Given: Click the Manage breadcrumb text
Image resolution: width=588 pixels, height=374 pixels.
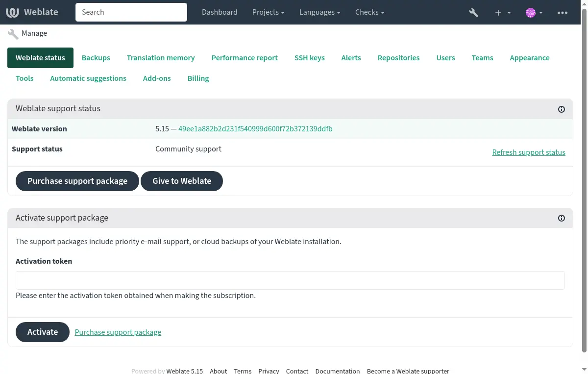Looking at the screenshot, I should pyautogui.click(x=34, y=33).
